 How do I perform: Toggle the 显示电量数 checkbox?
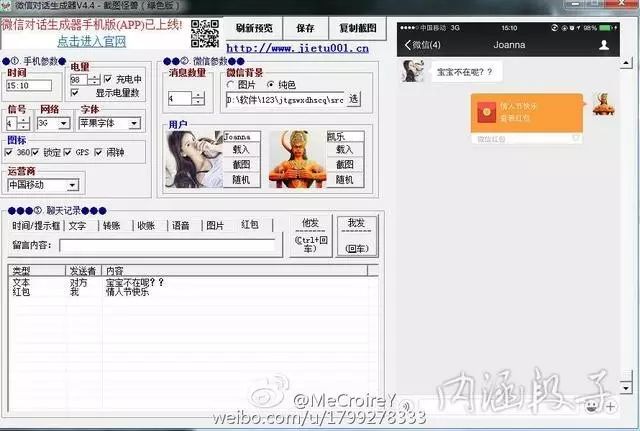point(75,93)
